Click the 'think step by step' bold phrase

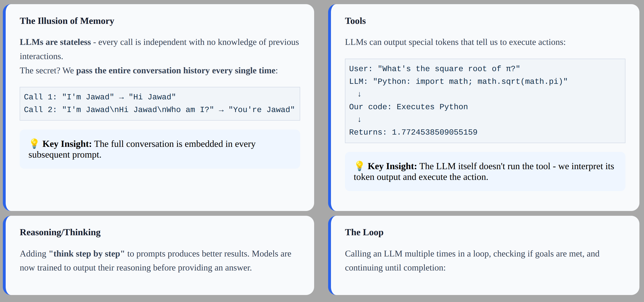[87, 254]
